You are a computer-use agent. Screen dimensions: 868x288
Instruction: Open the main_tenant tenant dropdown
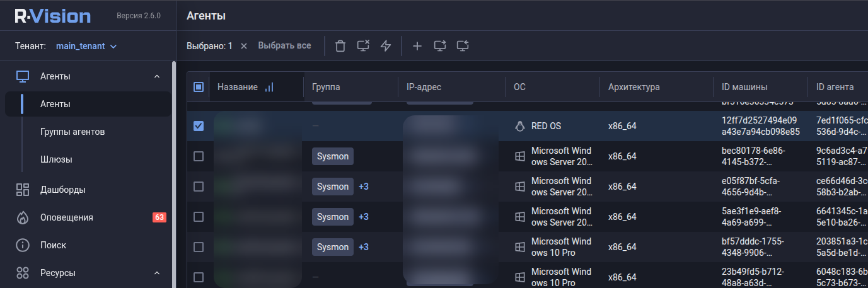click(86, 46)
